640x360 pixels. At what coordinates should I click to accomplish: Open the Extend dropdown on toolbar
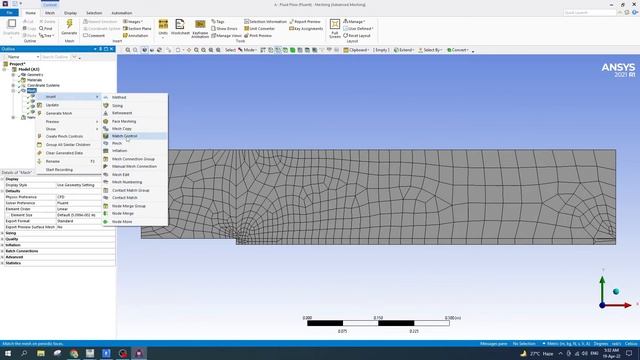[403, 50]
